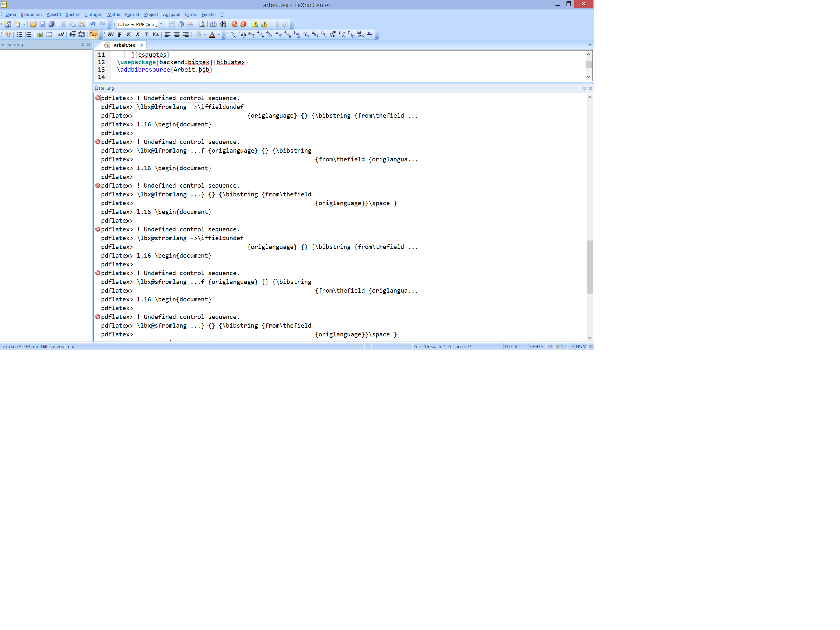Click the output panel vertical scrollbar thumb
The height and width of the screenshot is (630, 840).
(589, 267)
